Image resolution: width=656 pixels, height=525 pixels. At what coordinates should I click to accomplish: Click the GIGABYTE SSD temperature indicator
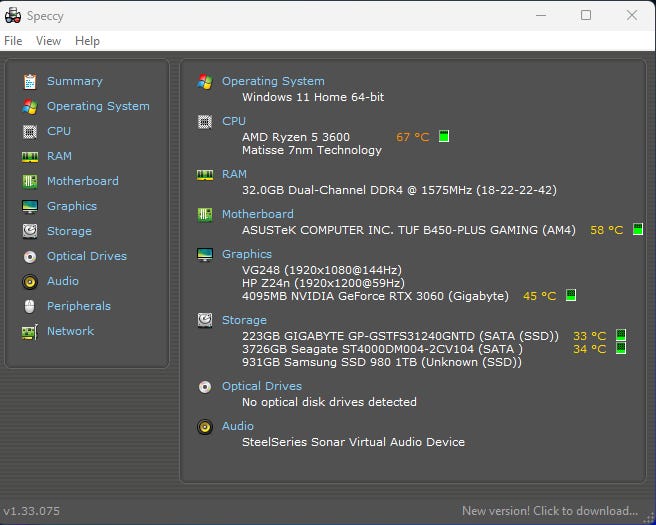pos(621,335)
